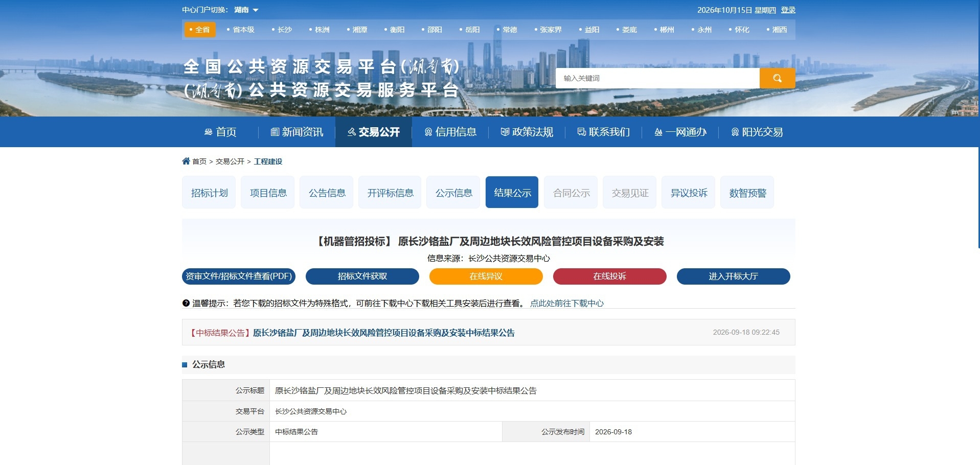Viewport: 980px width, 465px height.
Task: Switch to the 交易见证 tab
Action: pos(630,193)
